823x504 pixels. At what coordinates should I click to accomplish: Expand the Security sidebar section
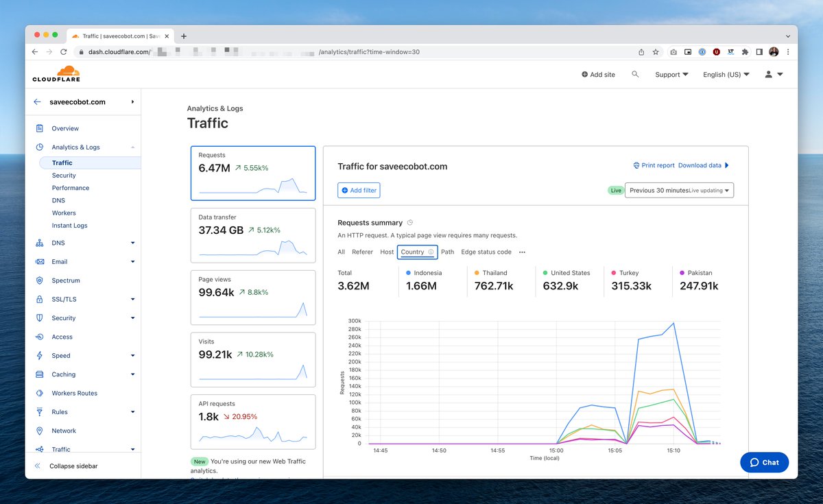pyautogui.click(x=132, y=318)
